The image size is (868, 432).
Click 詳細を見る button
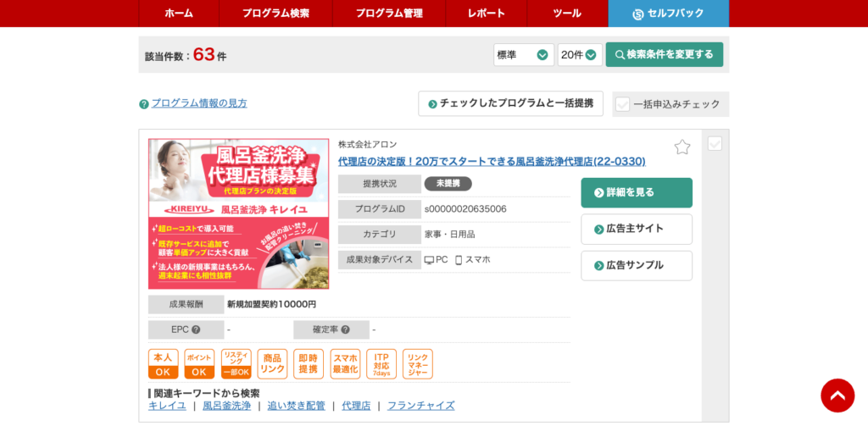pyautogui.click(x=637, y=192)
